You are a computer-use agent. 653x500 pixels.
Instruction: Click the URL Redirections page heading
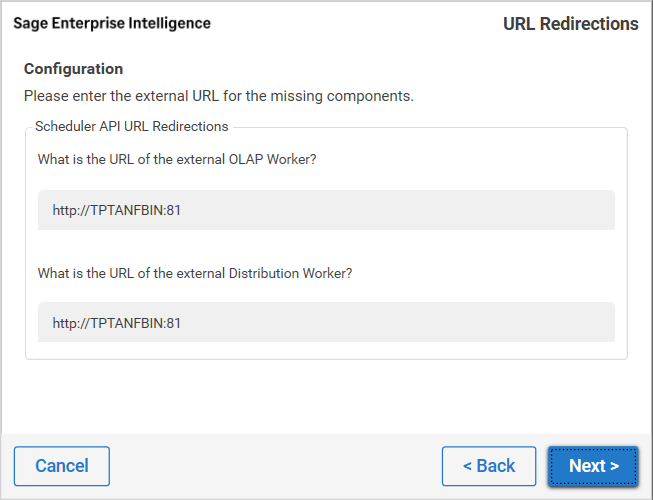click(570, 24)
